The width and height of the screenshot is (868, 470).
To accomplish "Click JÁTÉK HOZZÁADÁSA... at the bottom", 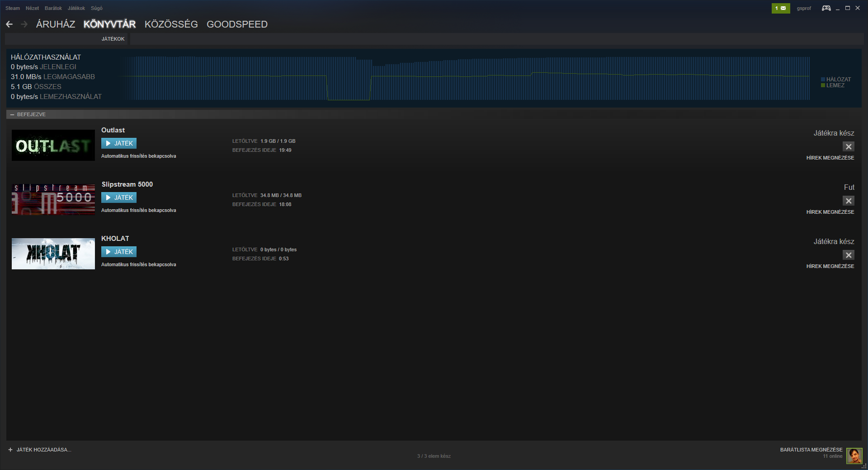I will coord(44,450).
